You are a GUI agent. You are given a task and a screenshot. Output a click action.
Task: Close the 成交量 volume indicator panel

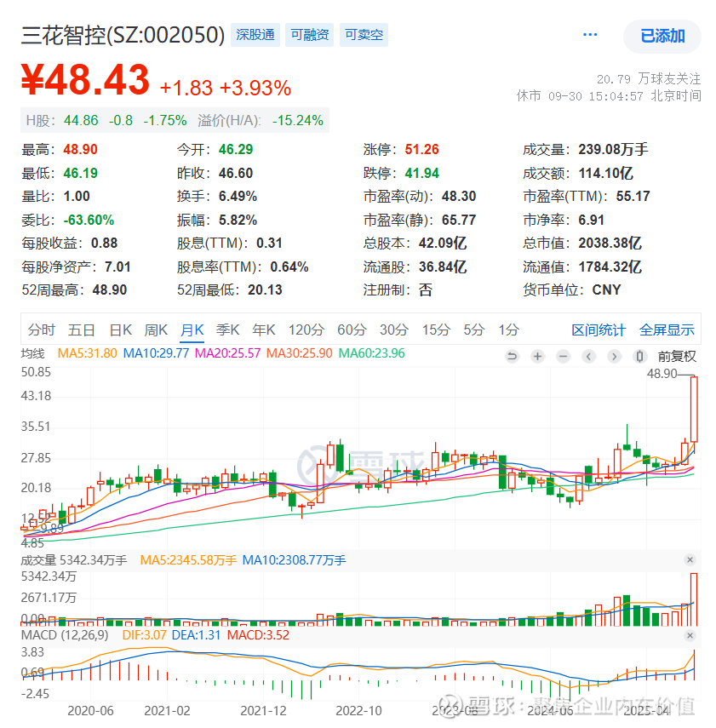[690, 560]
